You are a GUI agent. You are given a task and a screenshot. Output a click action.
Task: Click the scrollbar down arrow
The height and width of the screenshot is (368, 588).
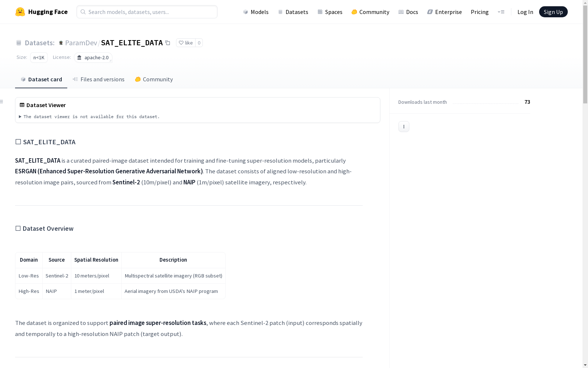585,365
